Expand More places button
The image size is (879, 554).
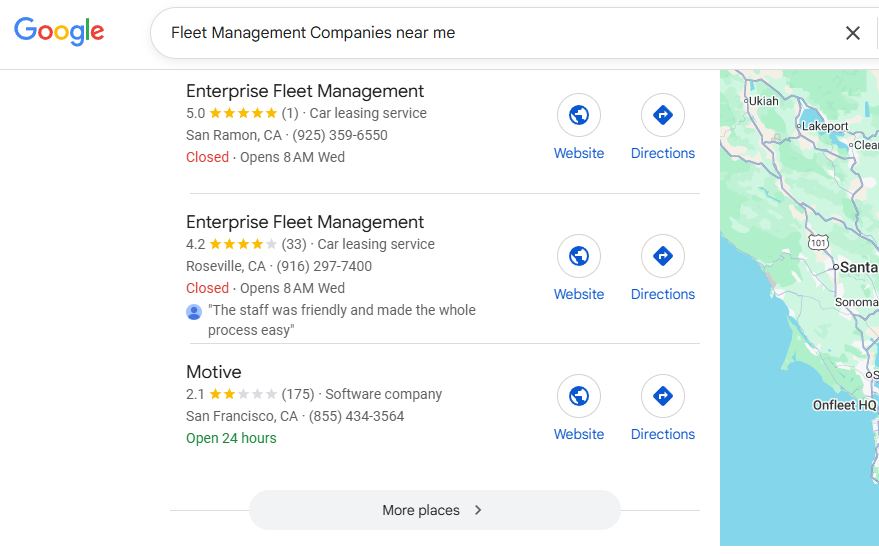point(420,510)
